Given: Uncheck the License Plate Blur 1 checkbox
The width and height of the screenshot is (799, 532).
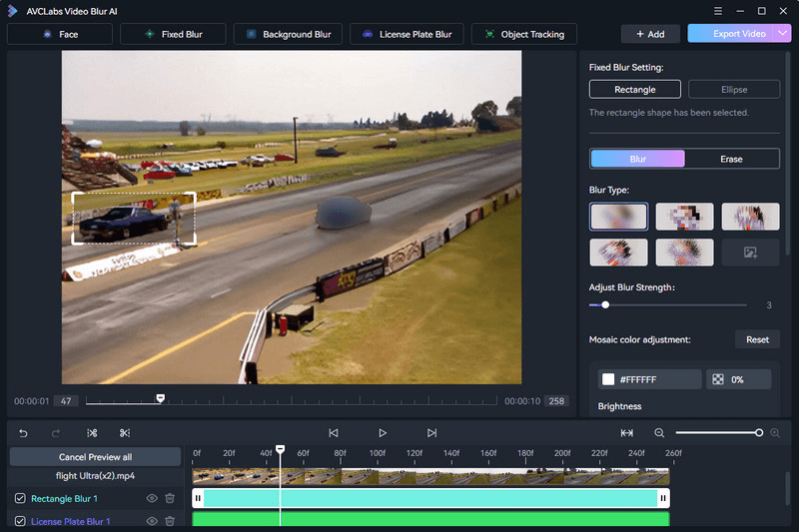Looking at the screenshot, I should coord(20,521).
